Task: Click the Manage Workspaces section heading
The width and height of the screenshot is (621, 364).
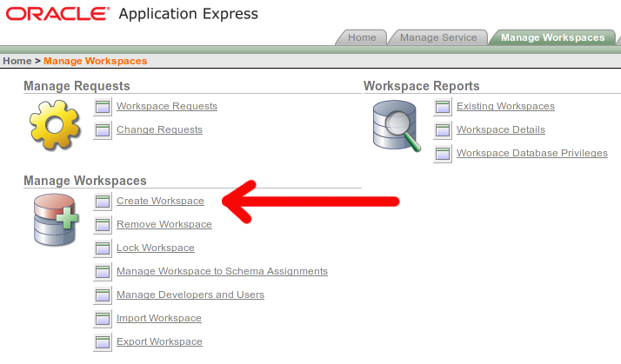Action: tap(85, 181)
